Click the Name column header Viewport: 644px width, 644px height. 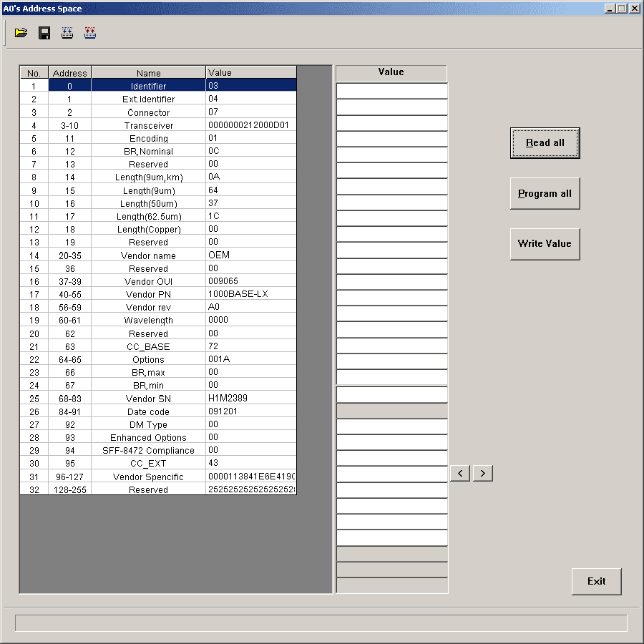pos(148,72)
